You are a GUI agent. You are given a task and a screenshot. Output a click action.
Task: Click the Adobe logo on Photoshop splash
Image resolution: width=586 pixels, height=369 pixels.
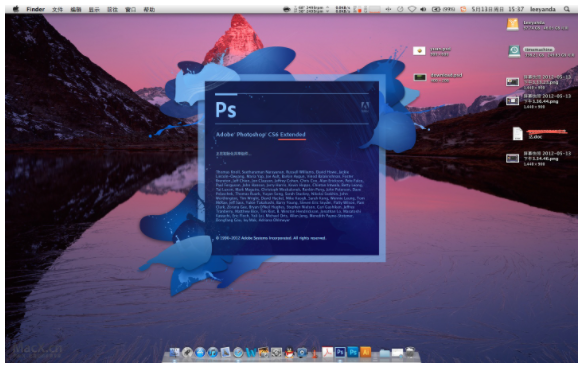365,107
